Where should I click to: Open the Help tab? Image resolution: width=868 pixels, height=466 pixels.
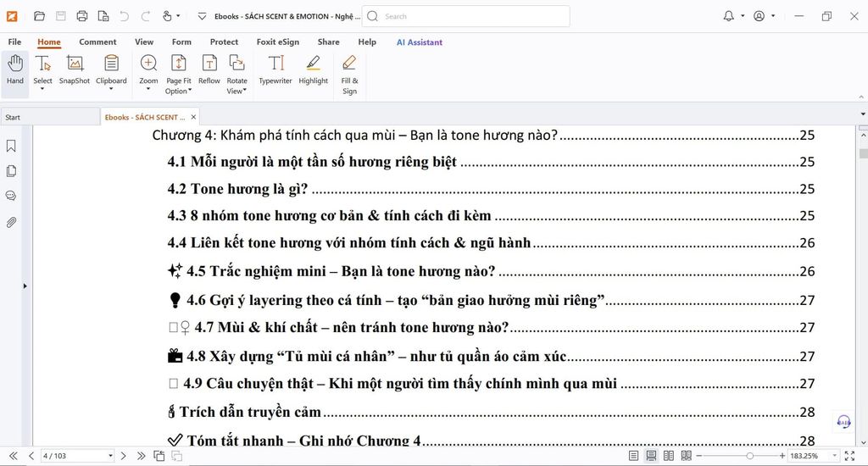tap(367, 42)
